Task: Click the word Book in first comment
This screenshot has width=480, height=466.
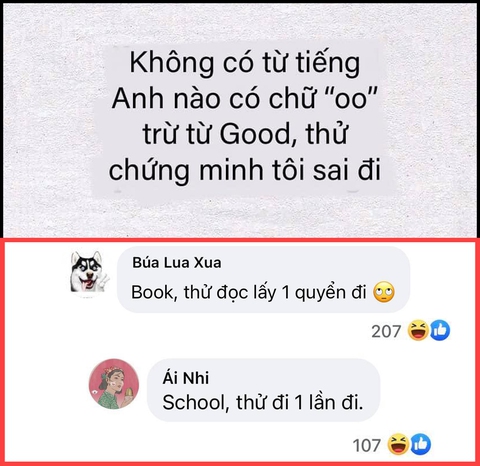Action: coord(152,292)
